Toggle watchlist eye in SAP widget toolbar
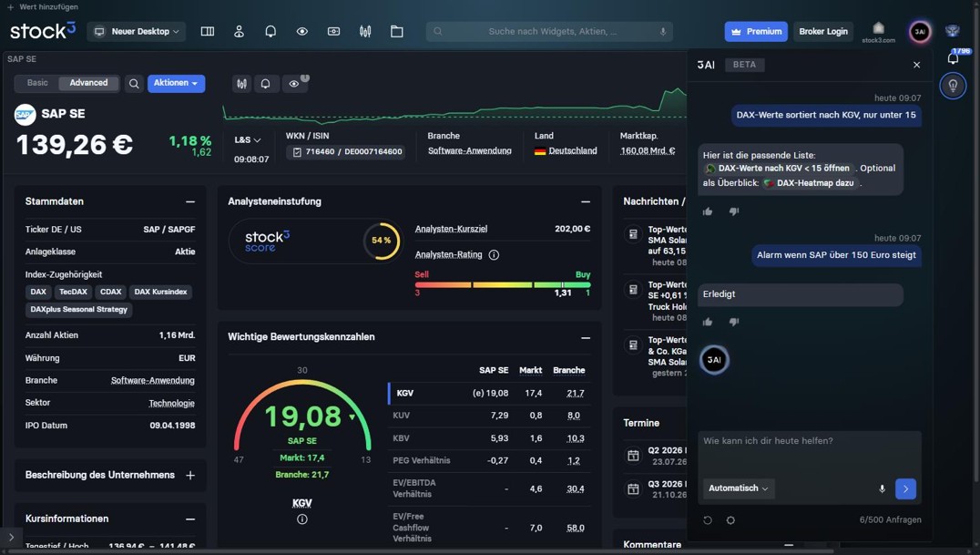 294,83
